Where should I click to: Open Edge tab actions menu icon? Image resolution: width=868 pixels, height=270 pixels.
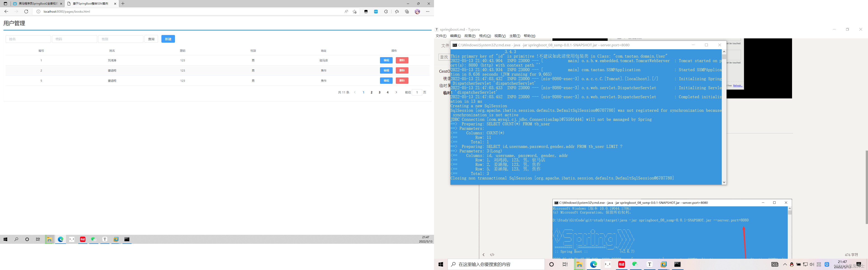pyautogui.click(x=5, y=4)
